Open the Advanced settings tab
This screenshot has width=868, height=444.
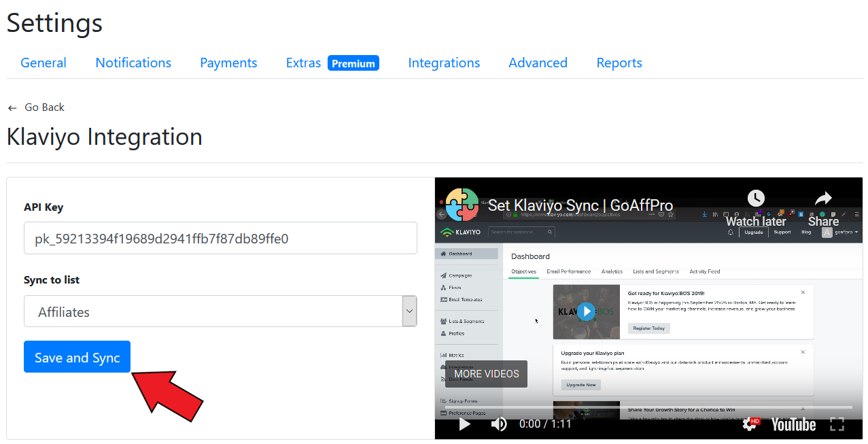tap(538, 63)
